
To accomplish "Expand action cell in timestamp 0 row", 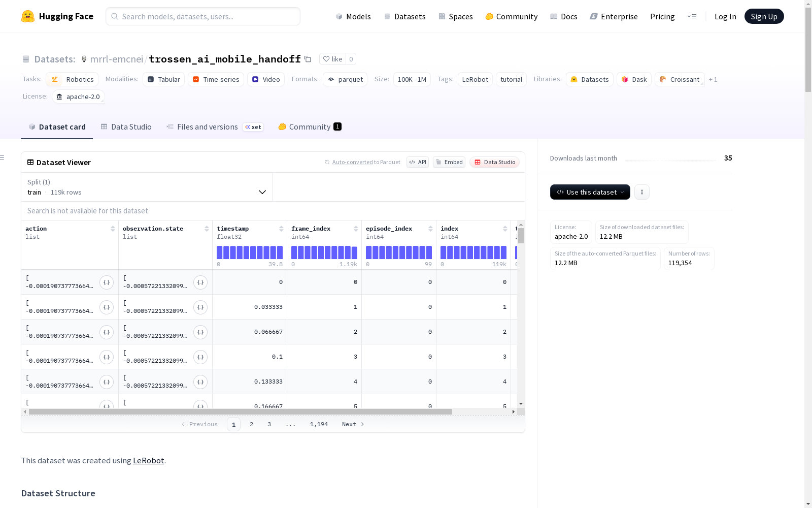I will pos(107,282).
